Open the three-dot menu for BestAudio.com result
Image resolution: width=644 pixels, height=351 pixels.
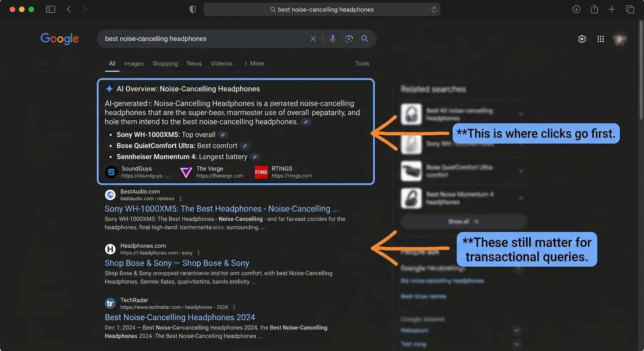pos(181,199)
